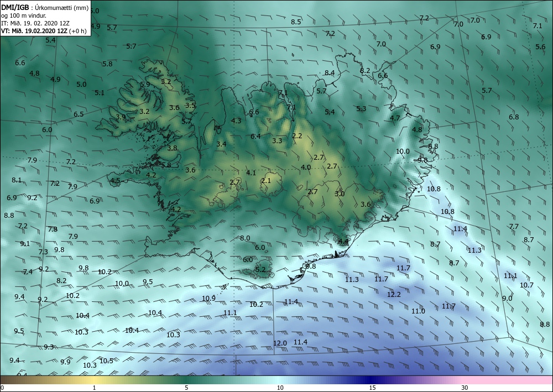Click the dark blue segment of the color scale
553x392 pixels.
click(x=371, y=380)
